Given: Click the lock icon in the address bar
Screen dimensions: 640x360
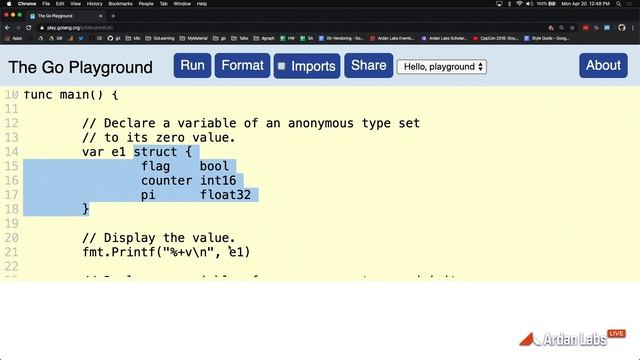Looking at the screenshot, I should (x=42, y=28).
